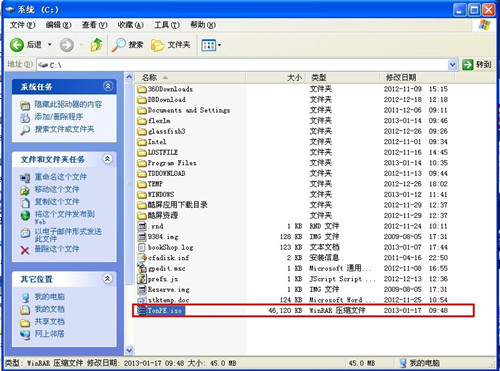Screen dimensions: 500x371
Task: Click the green Go (转到) arrow
Action: pyautogui.click(x=468, y=64)
